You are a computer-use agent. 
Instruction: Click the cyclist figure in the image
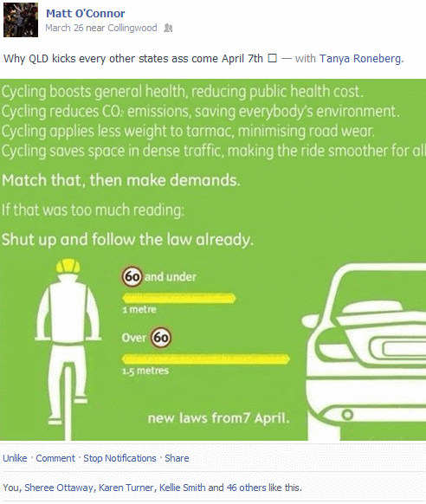pos(68,349)
